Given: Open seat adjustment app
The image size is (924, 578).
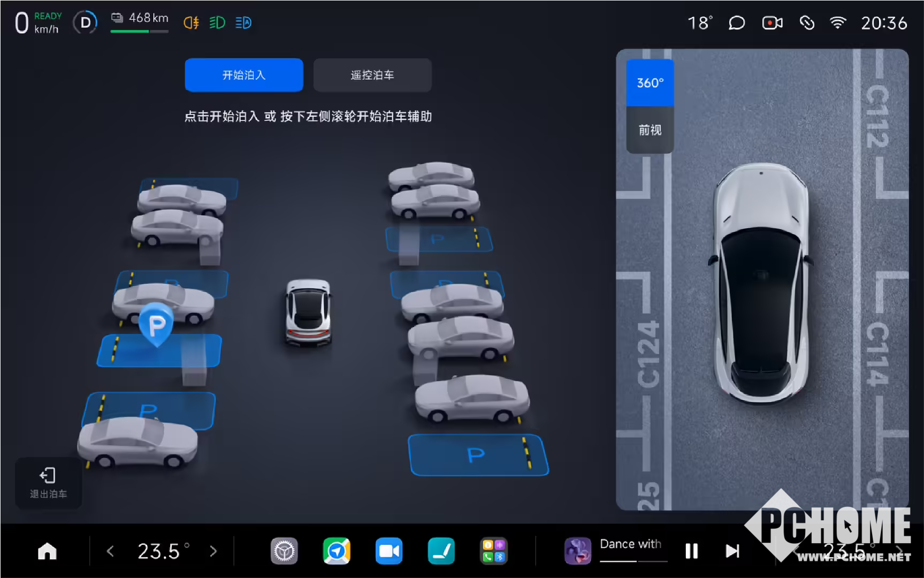Looking at the screenshot, I should [441, 551].
